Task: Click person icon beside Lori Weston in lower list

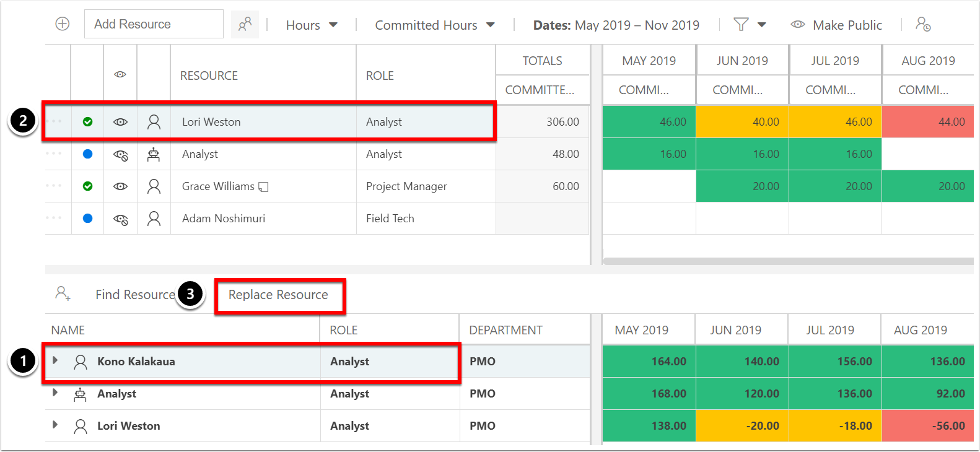Action: tap(80, 427)
